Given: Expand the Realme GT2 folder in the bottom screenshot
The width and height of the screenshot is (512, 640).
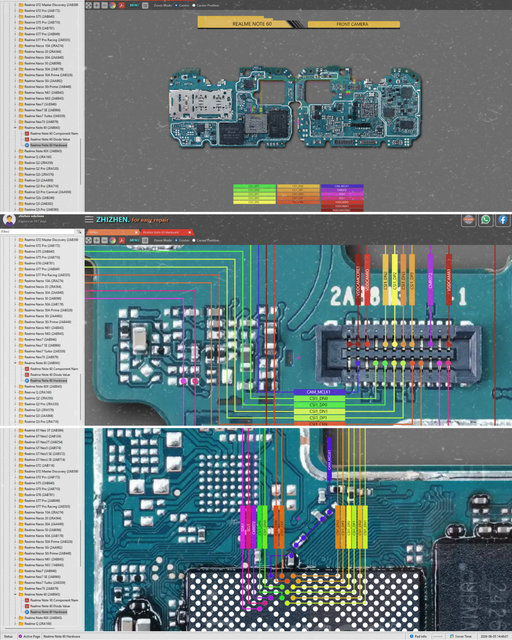Looking at the screenshot, I should pyautogui.click(x=16, y=465).
